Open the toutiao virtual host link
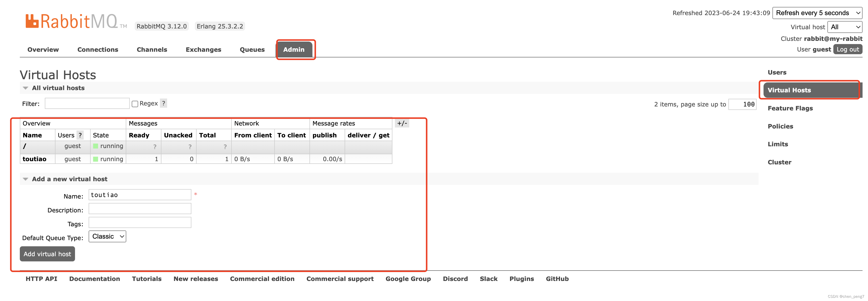 coord(34,159)
